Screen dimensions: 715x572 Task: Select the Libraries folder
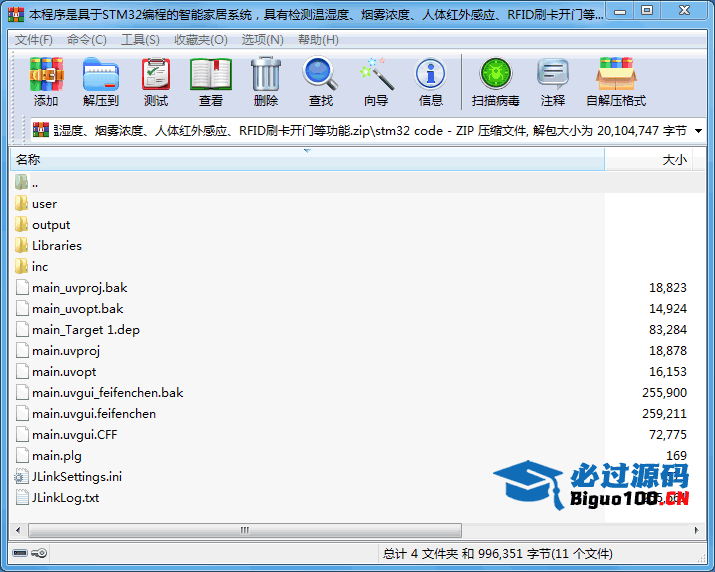[56, 246]
